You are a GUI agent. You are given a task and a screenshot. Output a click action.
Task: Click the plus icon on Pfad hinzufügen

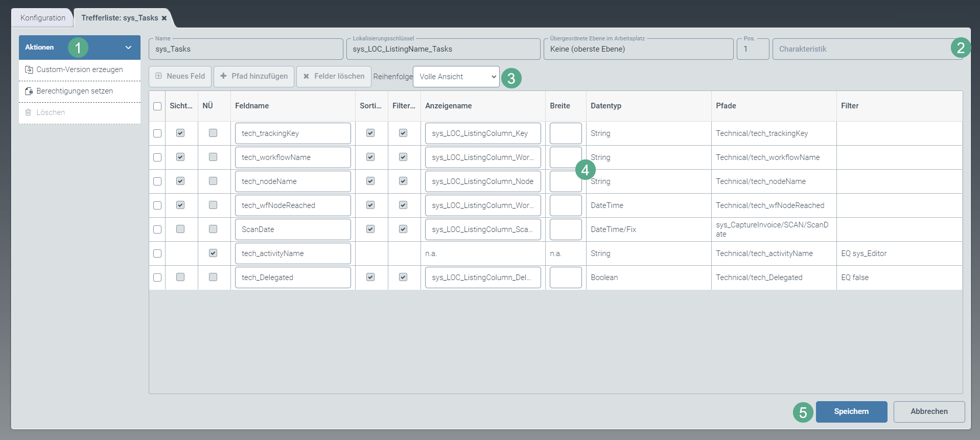pyautogui.click(x=223, y=76)
